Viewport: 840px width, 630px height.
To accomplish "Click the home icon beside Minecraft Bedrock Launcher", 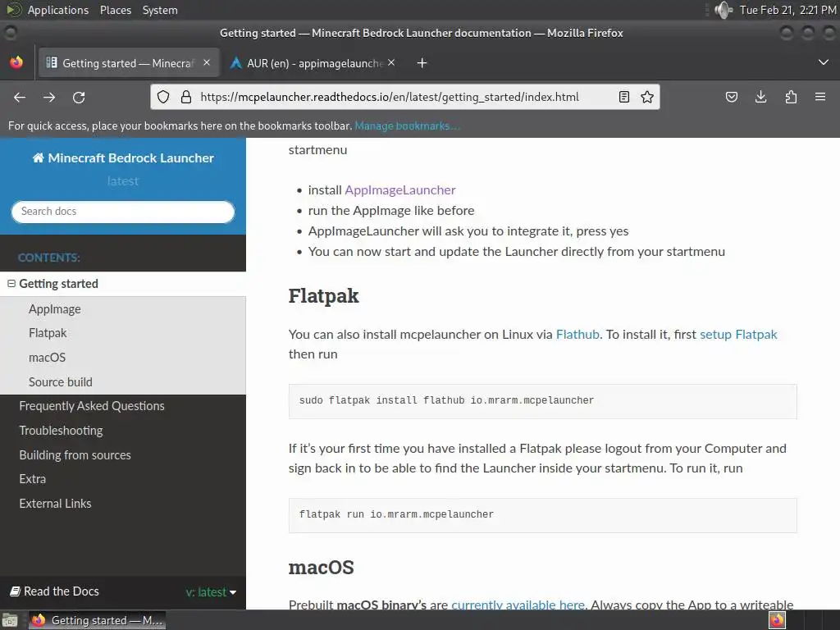I will point(38,158).
